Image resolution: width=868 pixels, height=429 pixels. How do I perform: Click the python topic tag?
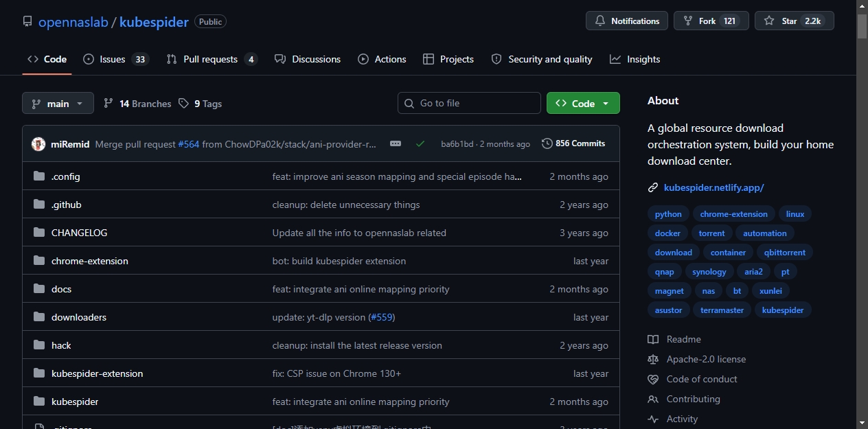click(668, 214)
